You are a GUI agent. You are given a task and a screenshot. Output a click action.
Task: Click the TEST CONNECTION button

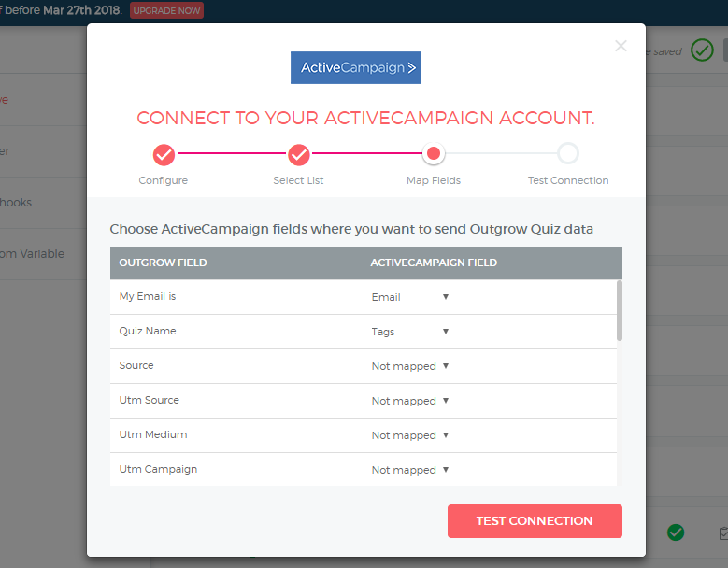click(x=535, y=521)
